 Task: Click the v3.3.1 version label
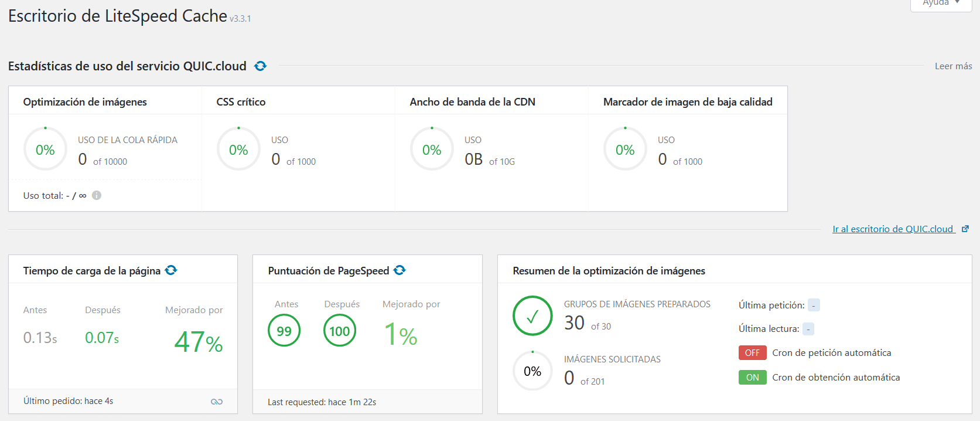pyautogui.click(x=240, y=19)
